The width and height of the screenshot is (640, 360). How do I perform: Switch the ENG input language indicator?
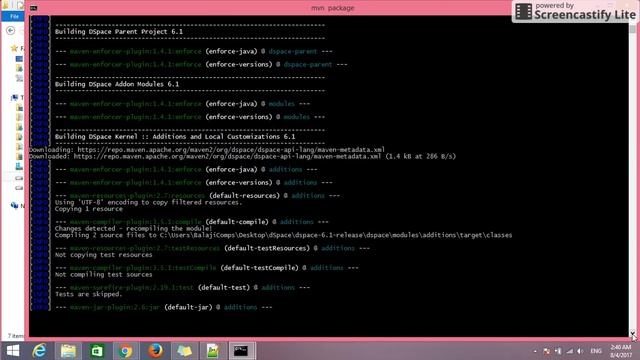596,351
